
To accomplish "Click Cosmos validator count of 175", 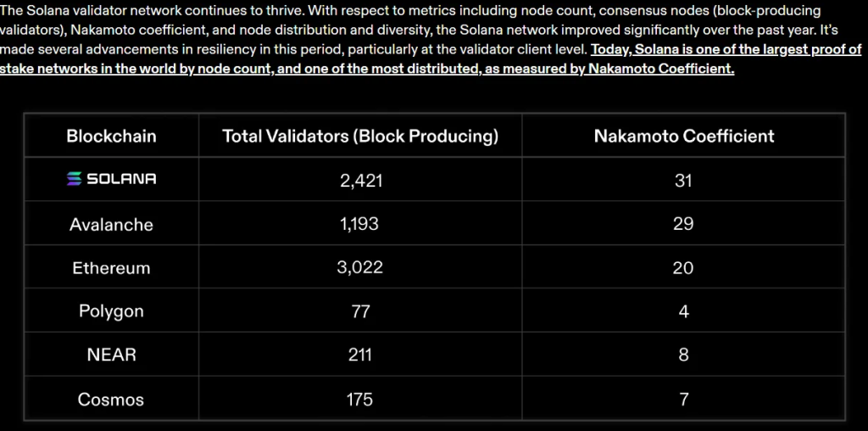I will tap(360, 400).
